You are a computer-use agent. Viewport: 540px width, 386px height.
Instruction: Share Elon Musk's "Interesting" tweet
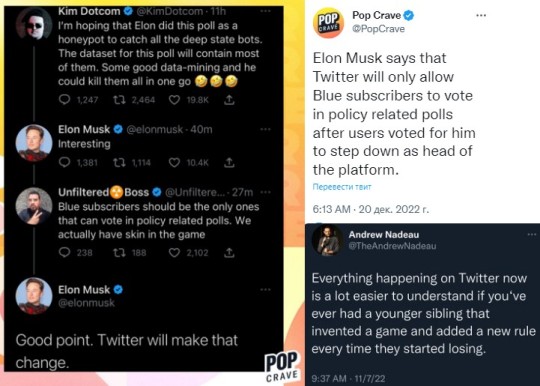229,162
